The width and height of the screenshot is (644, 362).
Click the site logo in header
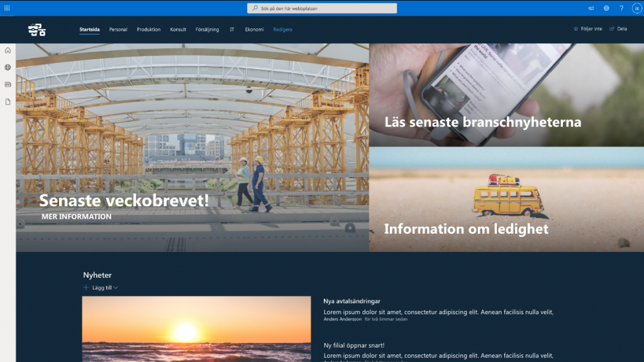click(x=37, y=30)
